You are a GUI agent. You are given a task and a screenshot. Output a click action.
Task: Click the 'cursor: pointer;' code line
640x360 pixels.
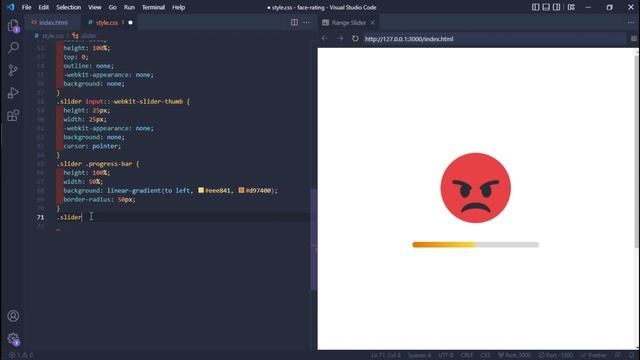(92, 146)
